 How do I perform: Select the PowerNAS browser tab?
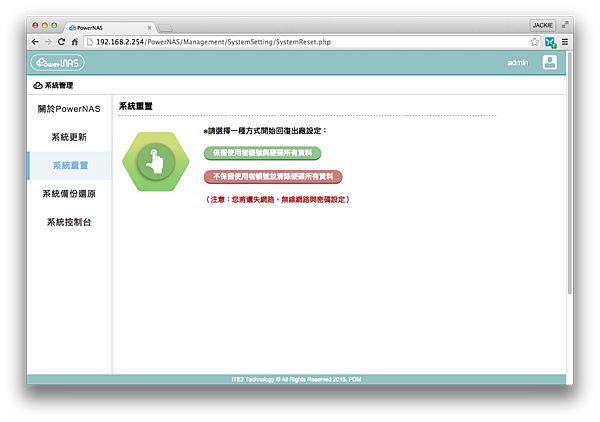109,28
